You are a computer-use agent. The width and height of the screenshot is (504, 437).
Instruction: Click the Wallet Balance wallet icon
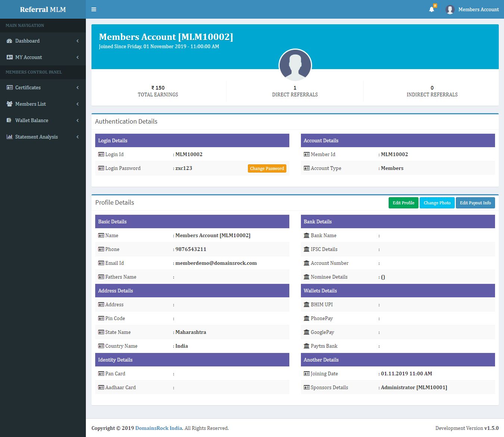pyautogui.click(x=9, y=120)
